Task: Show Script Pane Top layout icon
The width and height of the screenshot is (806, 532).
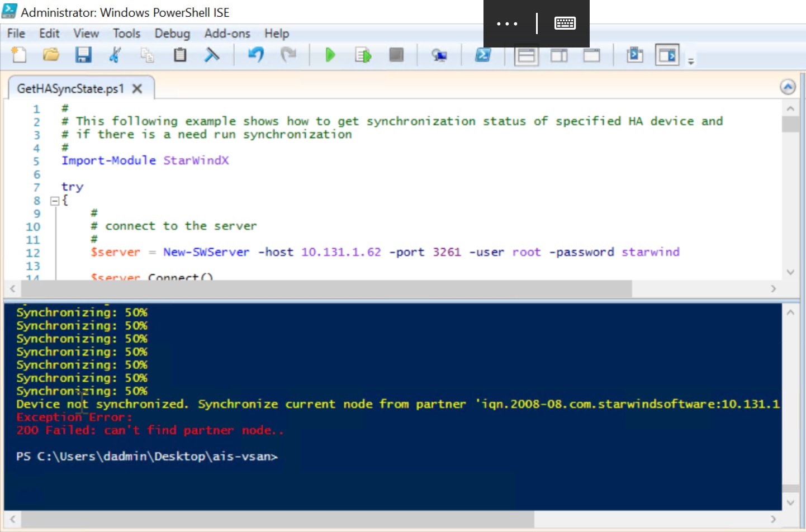Action: point(527,55)
